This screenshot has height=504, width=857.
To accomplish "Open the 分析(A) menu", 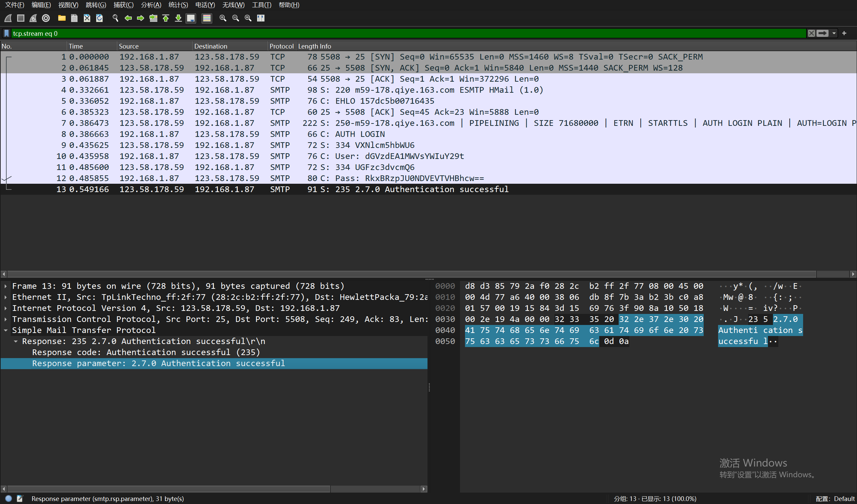I will click(x=151, y=5).
